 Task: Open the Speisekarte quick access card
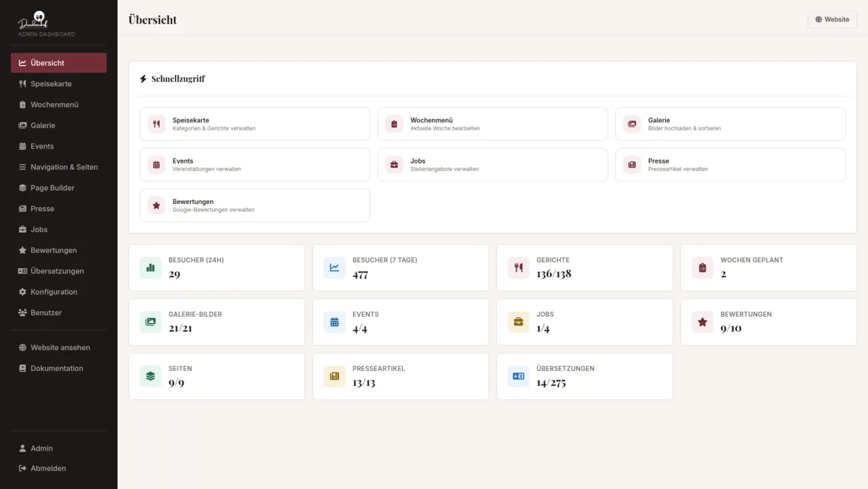click(255, 124)
